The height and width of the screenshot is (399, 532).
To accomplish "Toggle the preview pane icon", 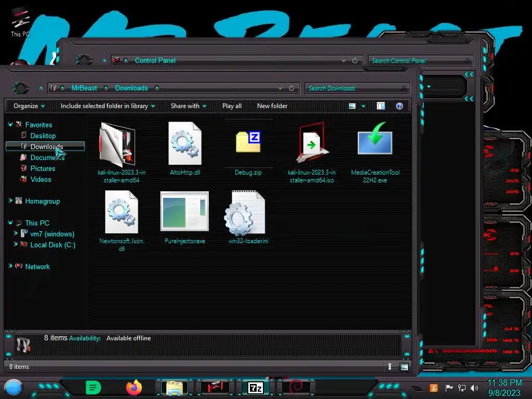I will [x=381, y=106].
